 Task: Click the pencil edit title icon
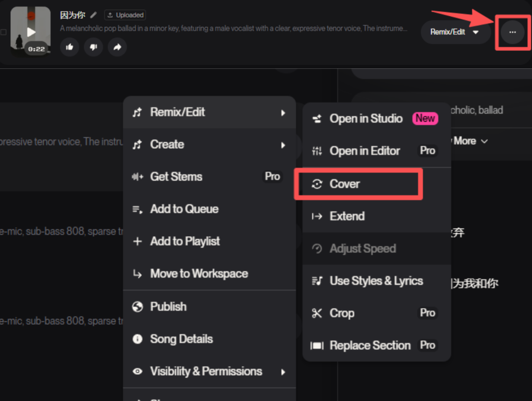[x=94, y=15]
